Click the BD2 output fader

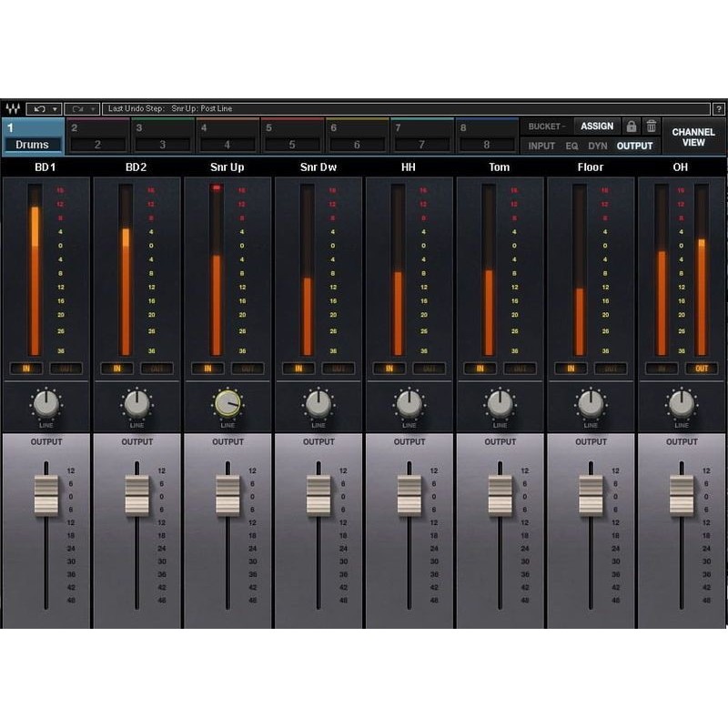(x=136, y=496)
